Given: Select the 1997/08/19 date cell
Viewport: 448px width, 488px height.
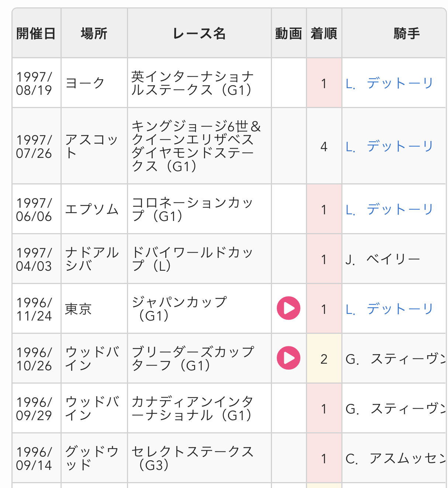Looking at the screenshot, I should (34, 83).
